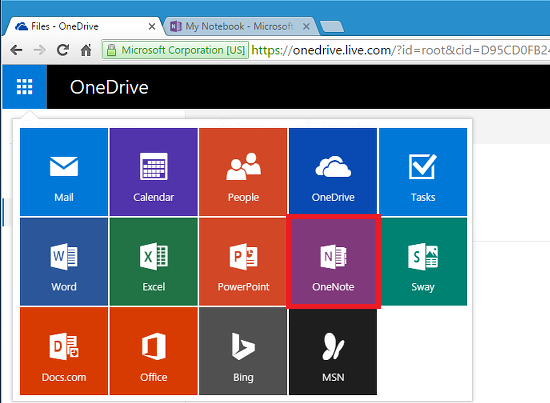
Task: Launch Excel Online from the app grid
Action: [x=154, y=262]
